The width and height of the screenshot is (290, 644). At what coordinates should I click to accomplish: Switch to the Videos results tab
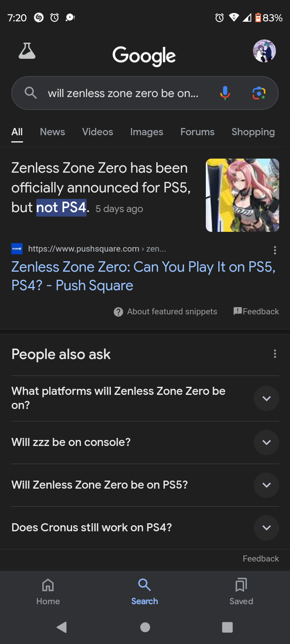click(x=97, y=132)
